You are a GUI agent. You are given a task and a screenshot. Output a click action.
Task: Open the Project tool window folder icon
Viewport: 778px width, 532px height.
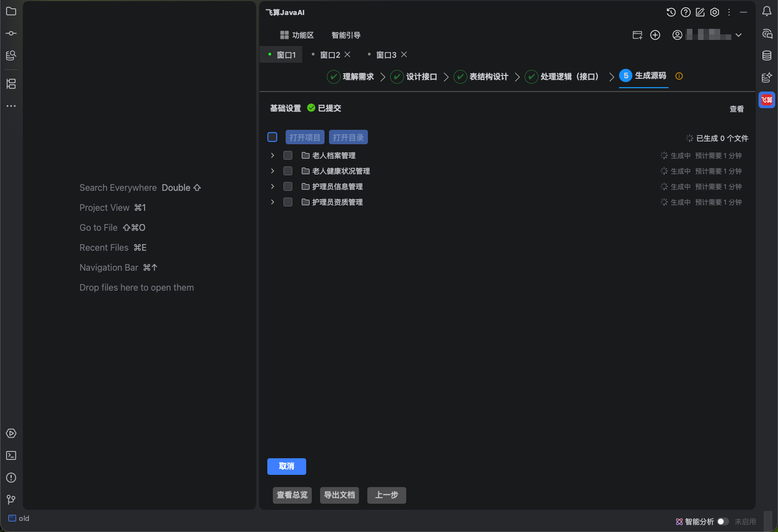pos(11,11)
